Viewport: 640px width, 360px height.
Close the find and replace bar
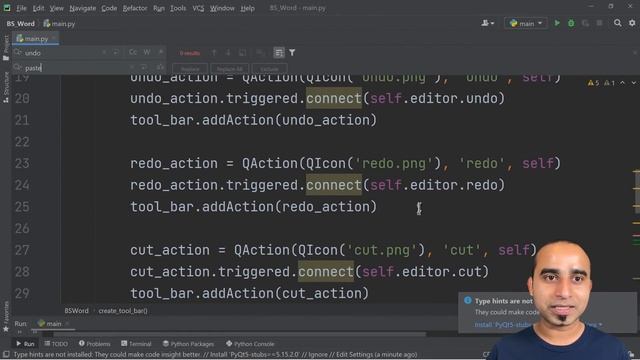coord(635,53)
